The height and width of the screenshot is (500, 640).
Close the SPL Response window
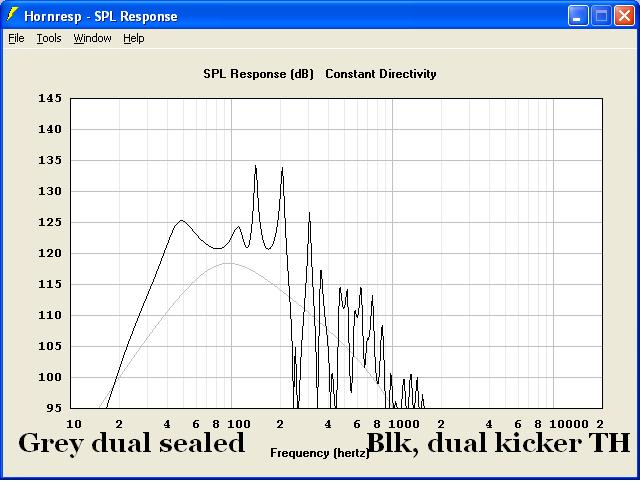[x=624, y=16]
